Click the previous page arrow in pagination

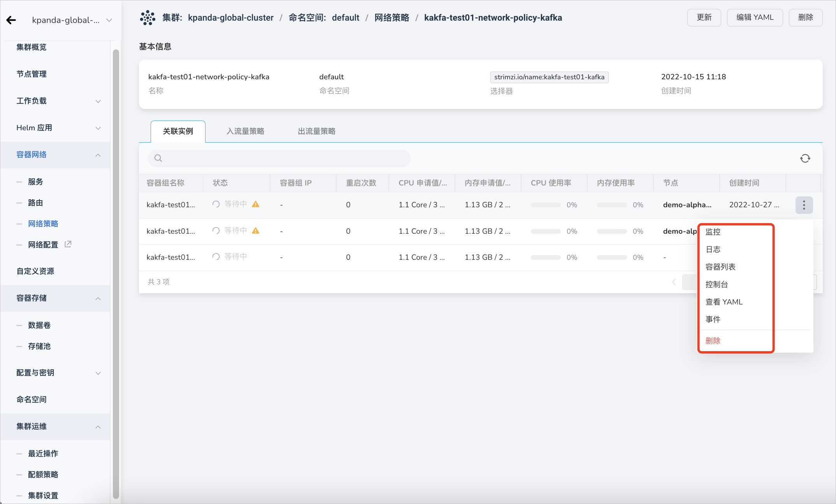click(674, 282)
